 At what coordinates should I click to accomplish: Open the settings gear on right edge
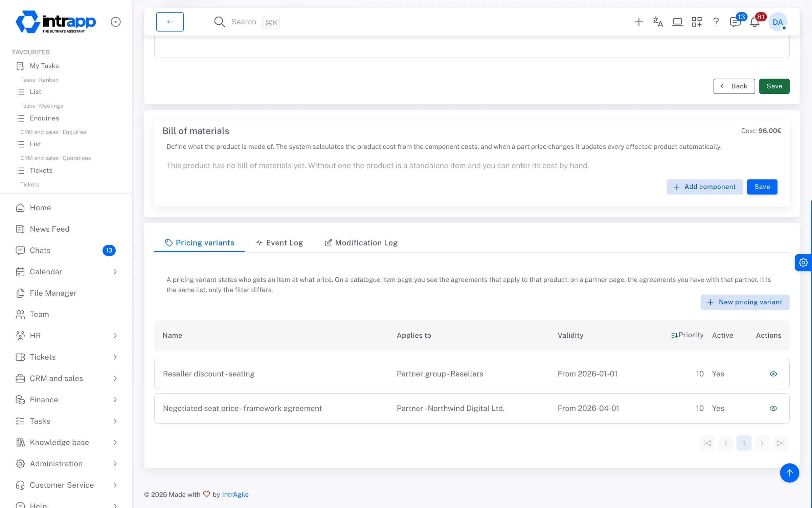click(x=803, y=262)
